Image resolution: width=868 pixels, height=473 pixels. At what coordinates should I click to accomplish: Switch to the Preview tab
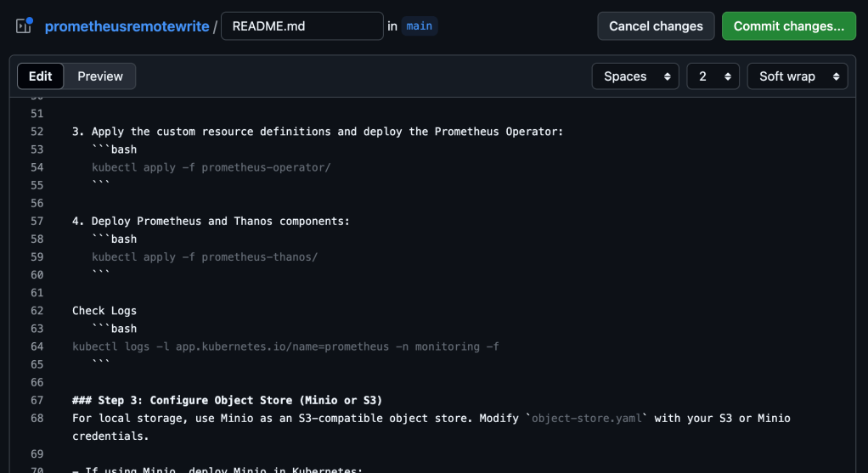coord(100,76)
